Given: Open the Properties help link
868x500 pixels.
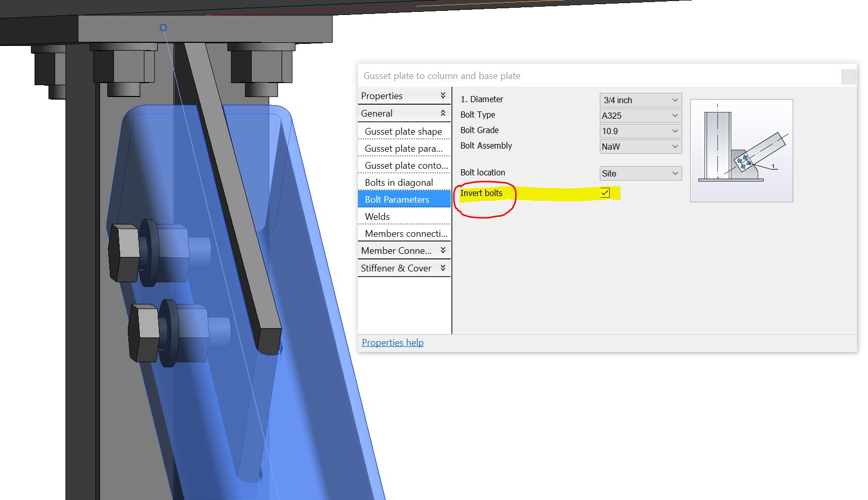Looking at the screenshot, I should 392,342.
